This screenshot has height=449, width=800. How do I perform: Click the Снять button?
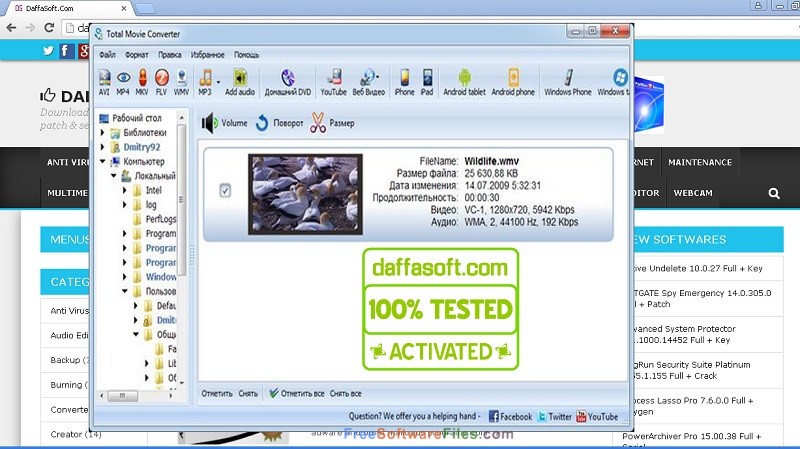tap(248, 393)
